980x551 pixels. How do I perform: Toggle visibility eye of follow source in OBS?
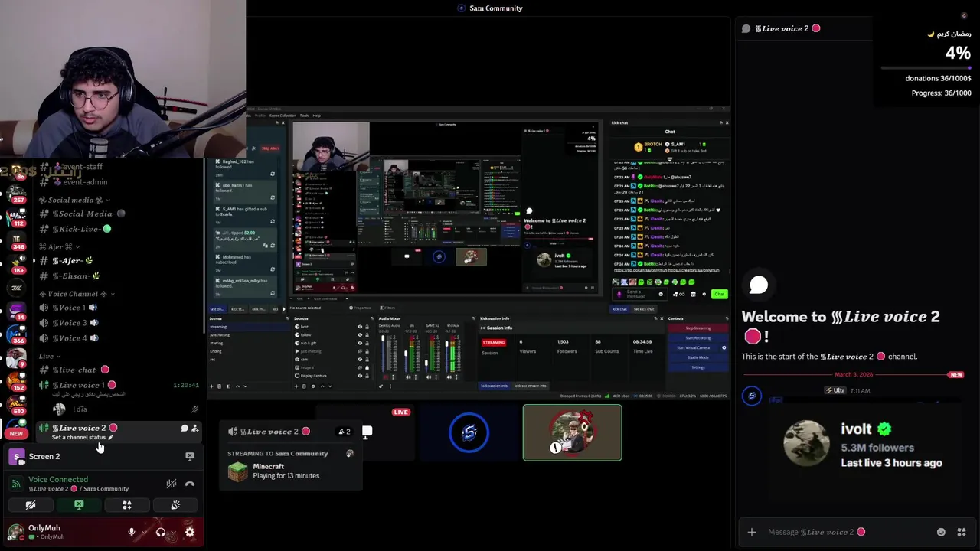pyautogui.click(x=360, y=335)
